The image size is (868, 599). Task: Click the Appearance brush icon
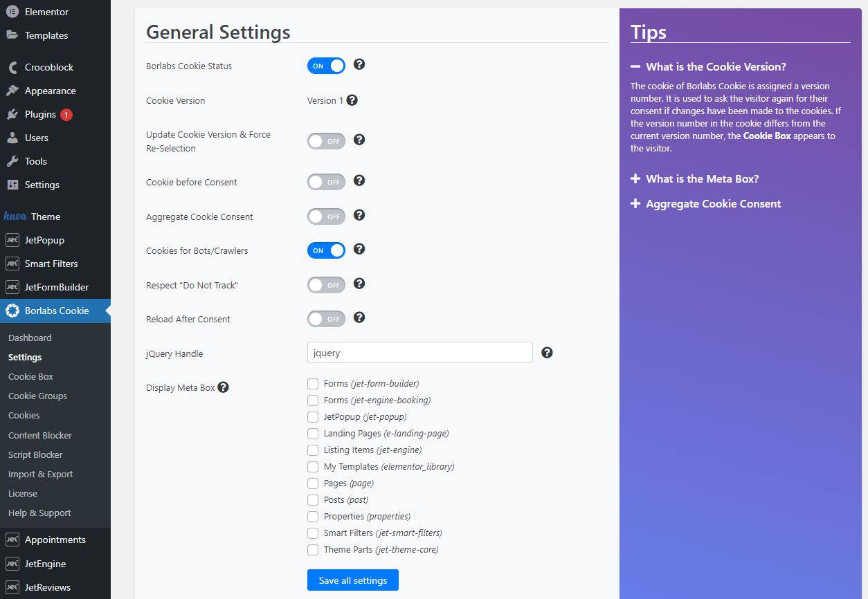click(12, 91)
